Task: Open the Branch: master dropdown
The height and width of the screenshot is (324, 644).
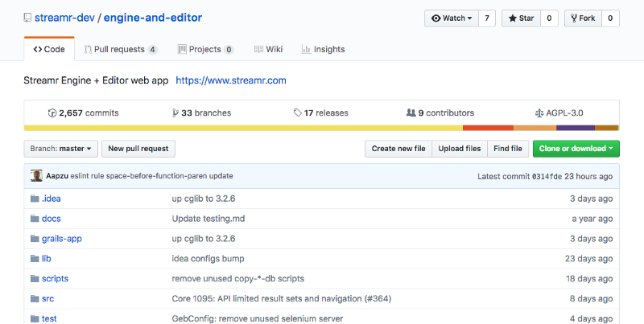Action: point(61,149)
